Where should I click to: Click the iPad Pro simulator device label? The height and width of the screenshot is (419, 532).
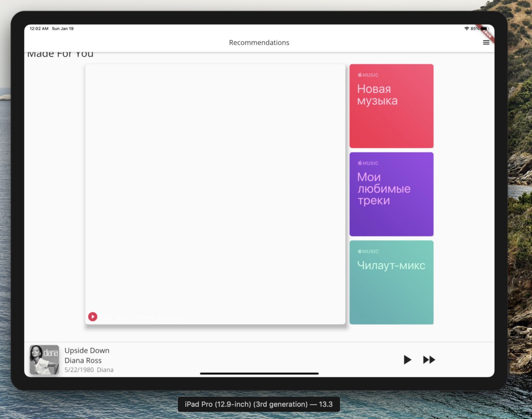tap(259, 404)
